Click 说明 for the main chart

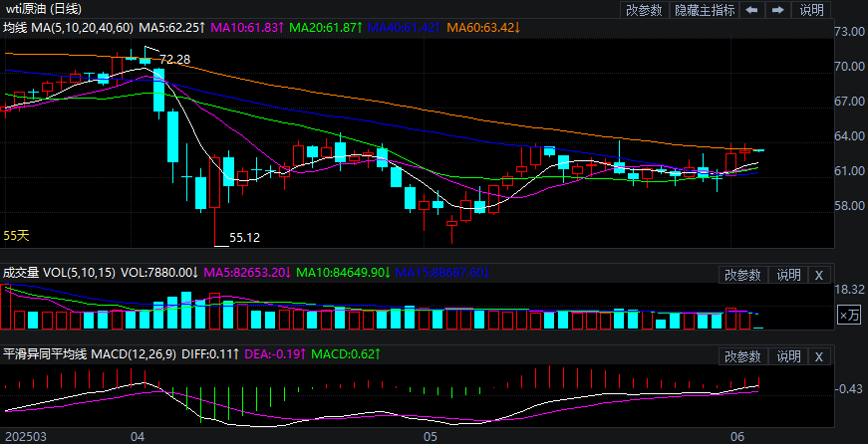pyautogui.click(x=812, y=10)
